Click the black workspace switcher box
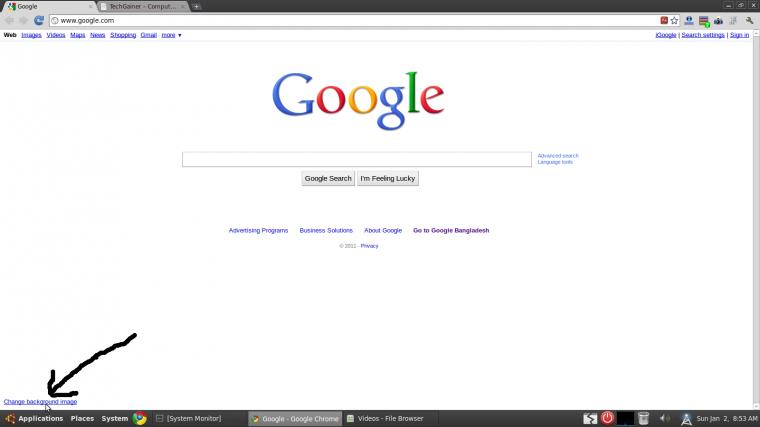The image size is (760, 427). click(x=625, y=418)
